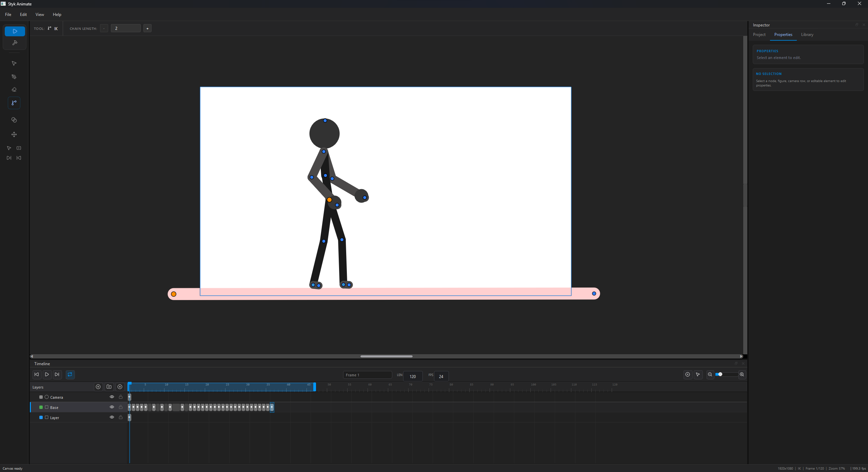This screenshot has width=868, height=472.
Task: Select the arrow selection tool in the left toolbar
Action: tap(14, 63)
